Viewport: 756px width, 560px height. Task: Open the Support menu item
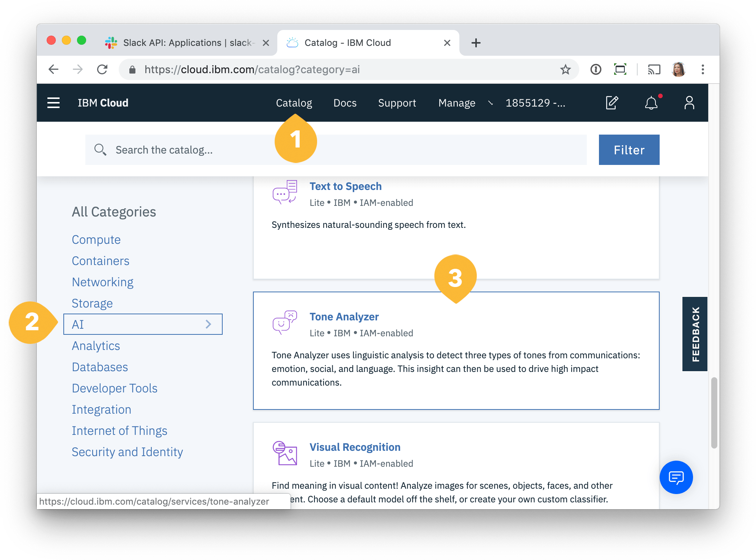[397, 103]
